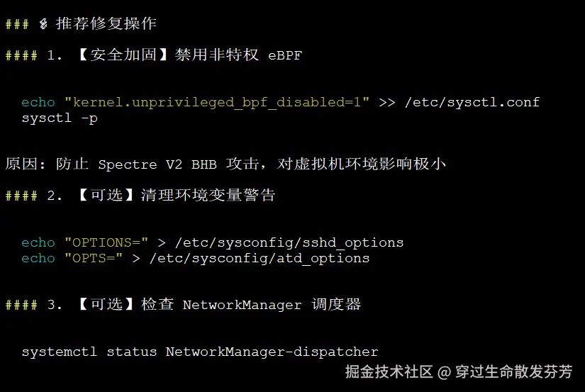Click the sysctl -p command line
Screen dimensions: 585x392
[x=60, y=118]
